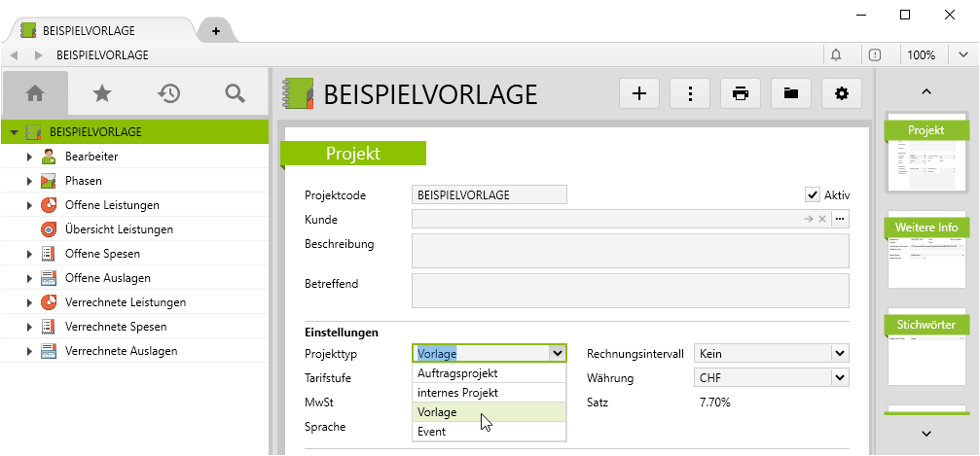The width and height of the screenshot is (980, 456).
Task: Click the Kunde ellipsis browse button
Action: pyautogui.click(x=840, y=219)
